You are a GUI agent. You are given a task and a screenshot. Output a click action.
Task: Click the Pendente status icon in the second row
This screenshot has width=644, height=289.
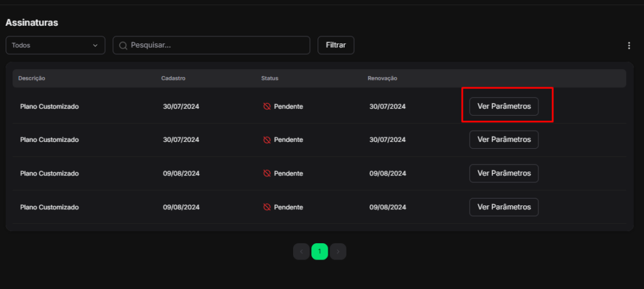267,139
